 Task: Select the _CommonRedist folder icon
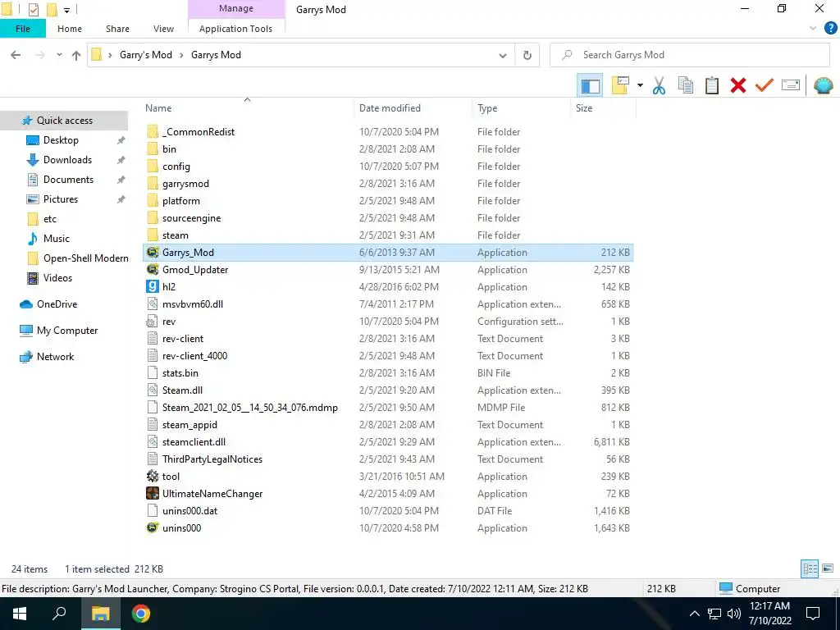pyautogui.click(x=153, y=132)
